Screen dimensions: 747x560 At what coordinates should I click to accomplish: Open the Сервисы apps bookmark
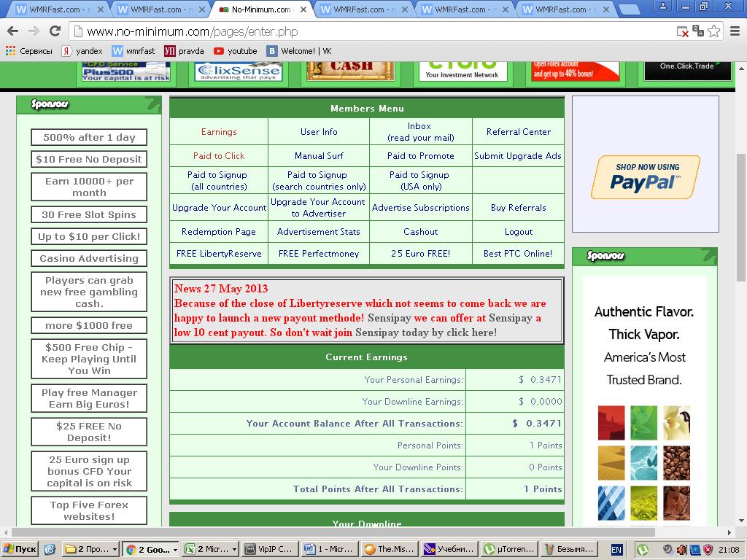(x=28, y=51)
